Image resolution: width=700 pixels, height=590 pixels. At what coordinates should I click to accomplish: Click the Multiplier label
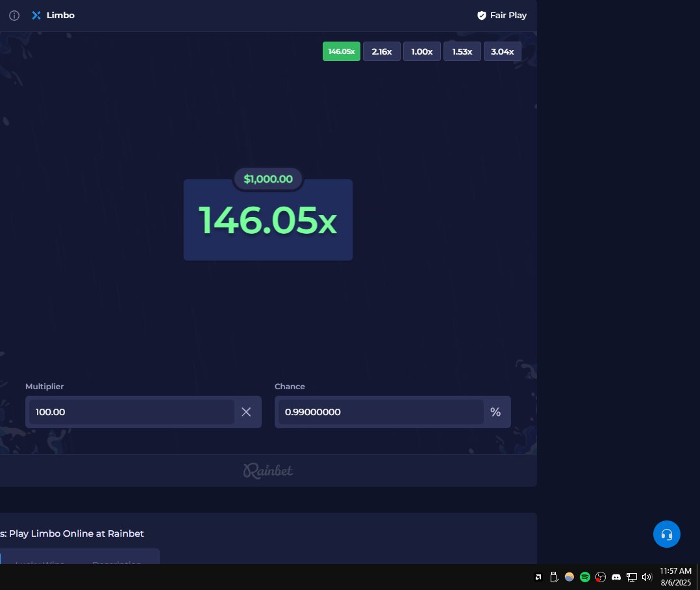point(45,387)
